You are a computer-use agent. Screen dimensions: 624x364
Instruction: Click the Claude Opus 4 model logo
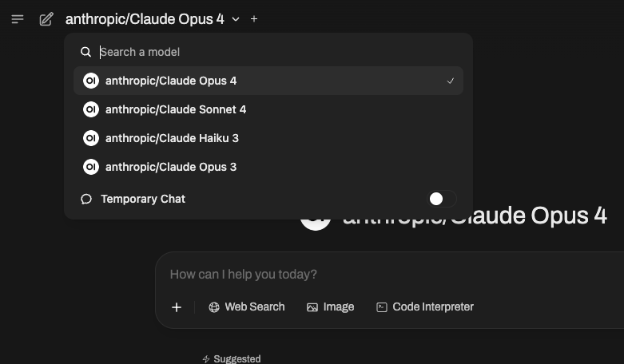[x=91, y=81]
